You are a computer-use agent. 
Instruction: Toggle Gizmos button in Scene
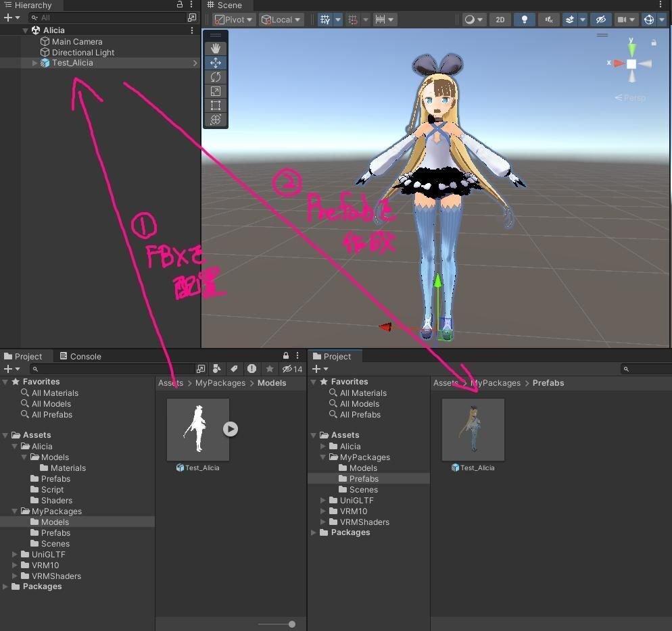tap(649, 20)
